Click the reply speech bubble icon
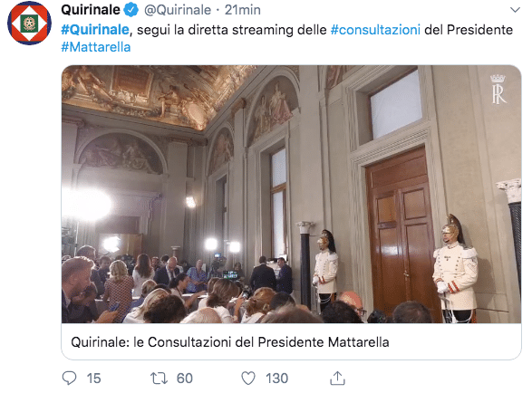The image size is (532, 393). point(70,378)
